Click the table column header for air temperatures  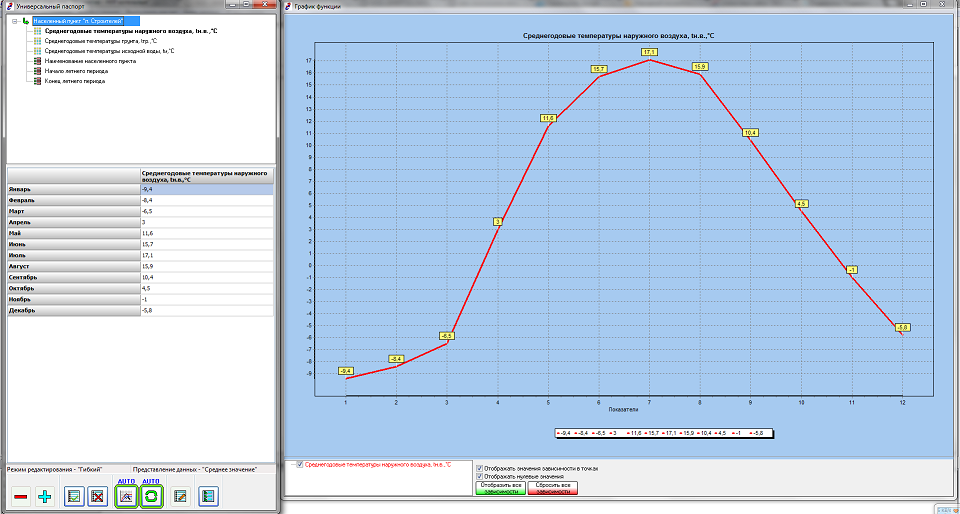(x=206, y=176)
